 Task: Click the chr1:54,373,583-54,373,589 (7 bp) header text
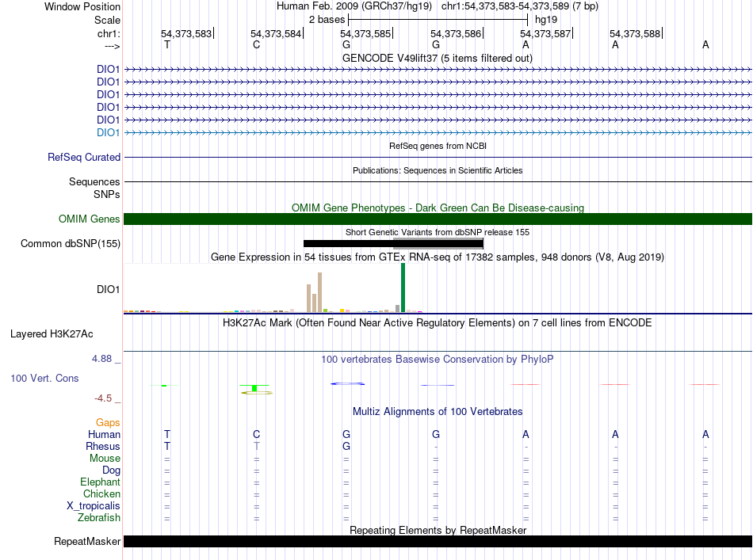click(520, 6)
